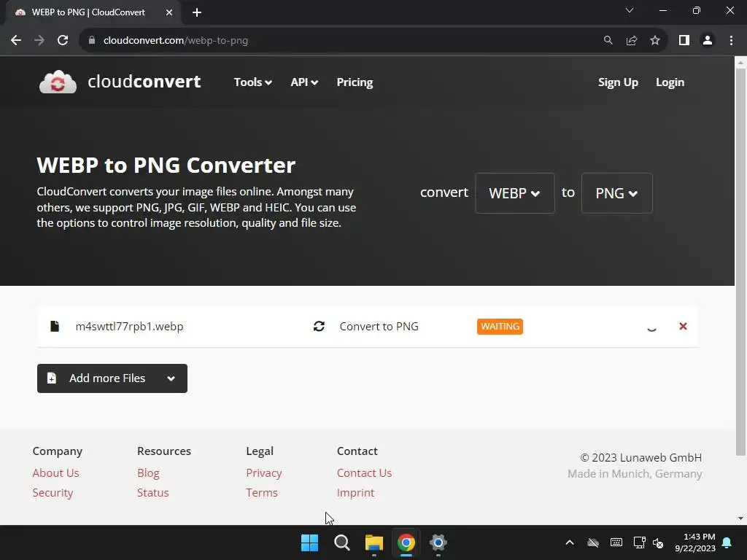Viewport: 747px width, 560px height.
Task: Open Chrome tab search chevron
Action: click(x=630, y=10)
